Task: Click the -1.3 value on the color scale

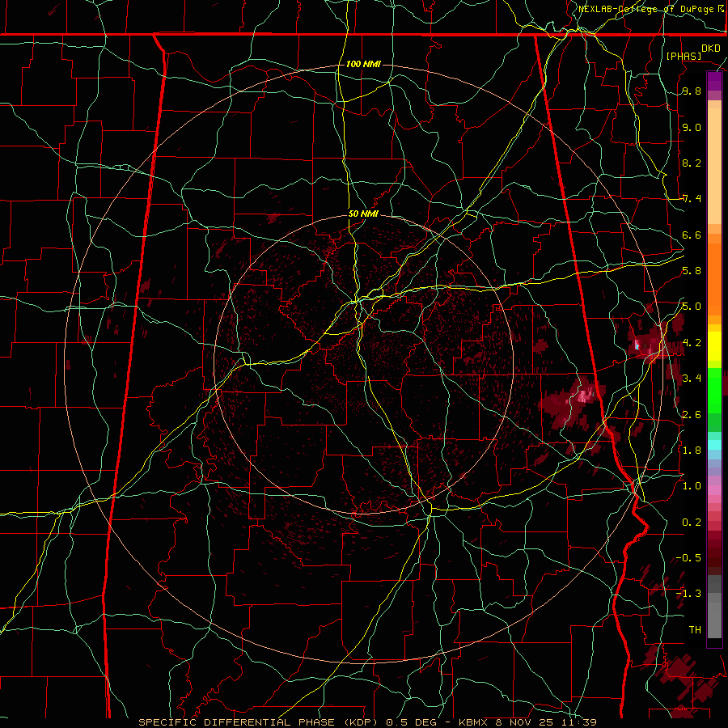Action: 688,594
